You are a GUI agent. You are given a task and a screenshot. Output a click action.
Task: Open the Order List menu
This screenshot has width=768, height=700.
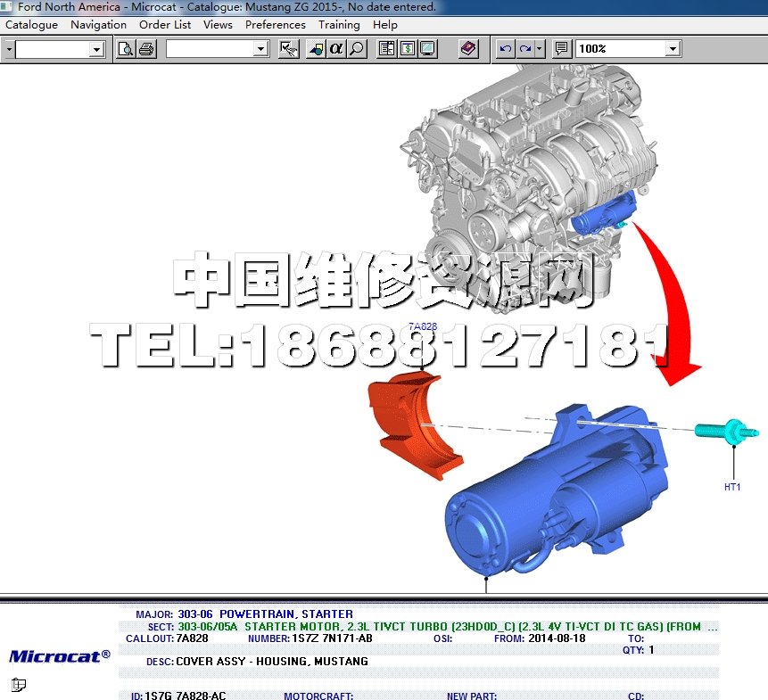[x=165, y=25]
